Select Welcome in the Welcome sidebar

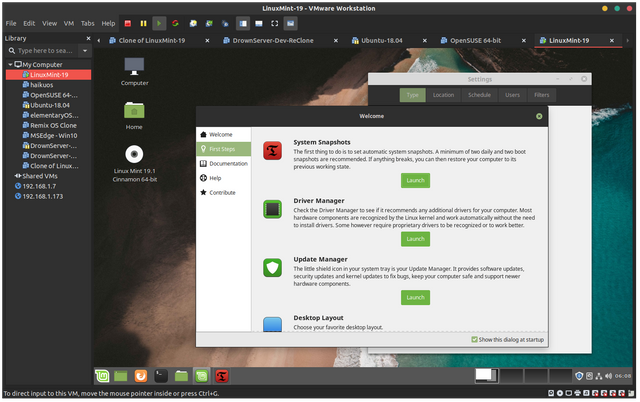click(x=223, y=134)
